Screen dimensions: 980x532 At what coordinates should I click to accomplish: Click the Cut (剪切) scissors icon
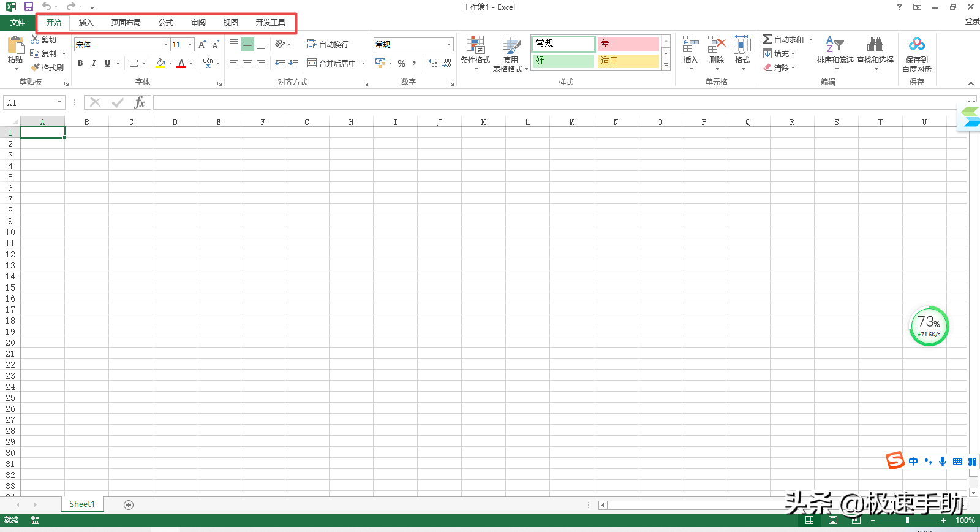[x=35, y=39]
